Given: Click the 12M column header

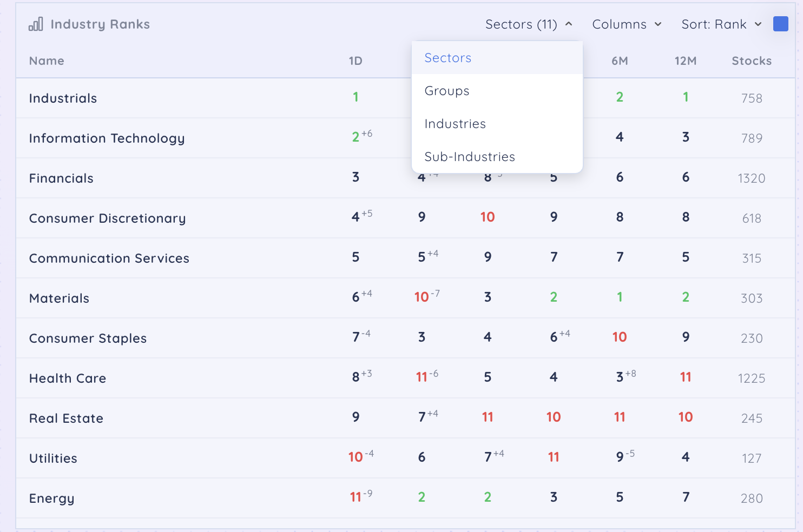Looking at the screenshot, I should click(x=685, y=61).
